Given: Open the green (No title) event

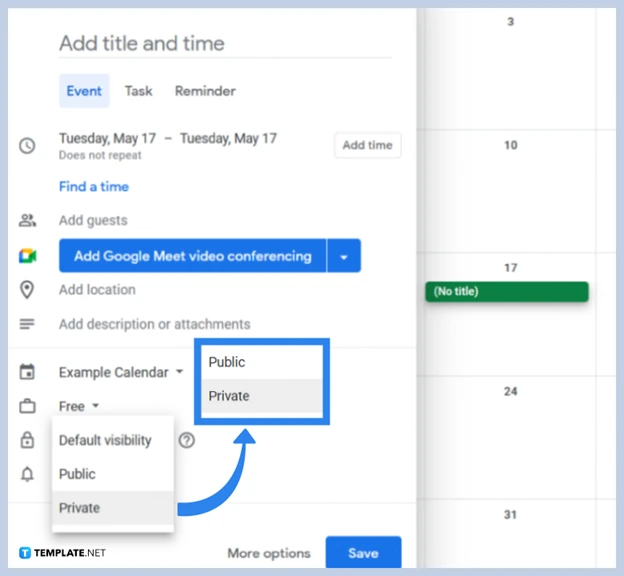Looking at the screenshot, I should coord(507,291).
